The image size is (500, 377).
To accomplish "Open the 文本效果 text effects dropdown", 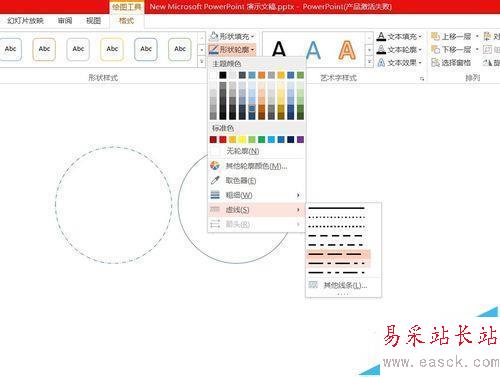I will tap(399, 63).
